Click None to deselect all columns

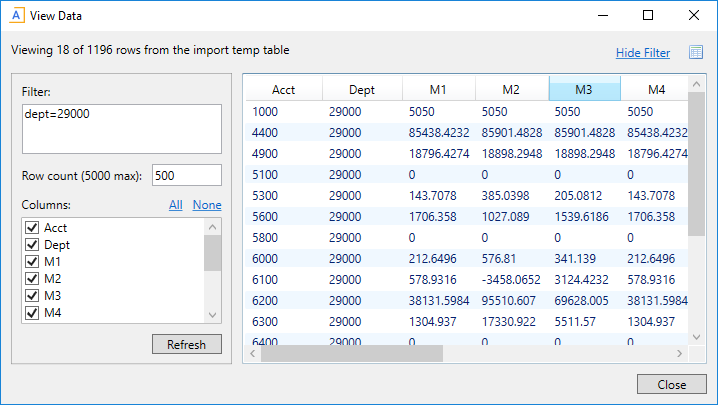207,205
